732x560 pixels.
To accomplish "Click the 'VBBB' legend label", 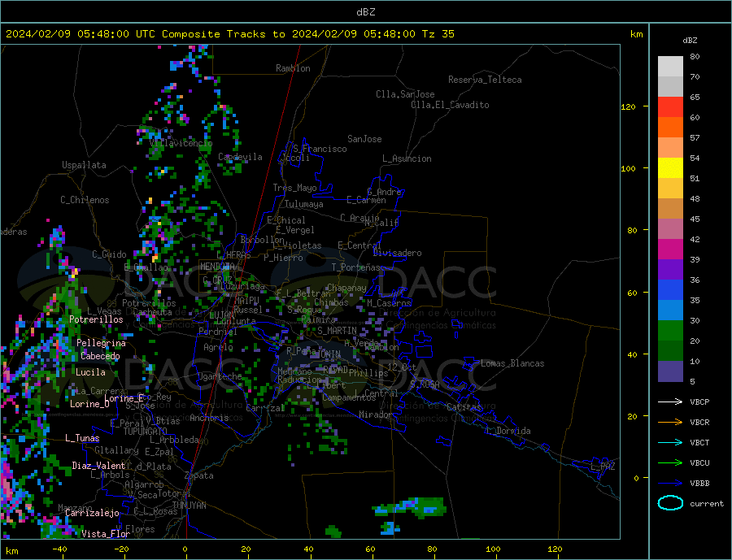I will 699,483.
